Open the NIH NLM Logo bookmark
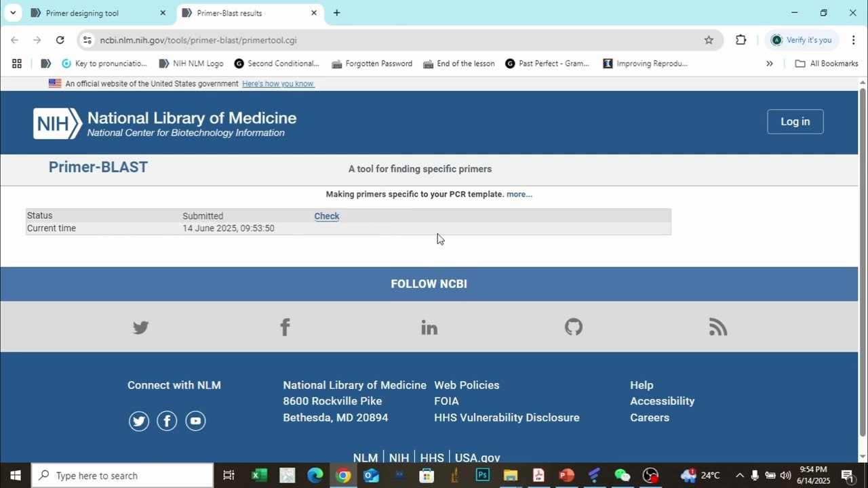Screen dimensions: 868x488 tap(191, 64)
